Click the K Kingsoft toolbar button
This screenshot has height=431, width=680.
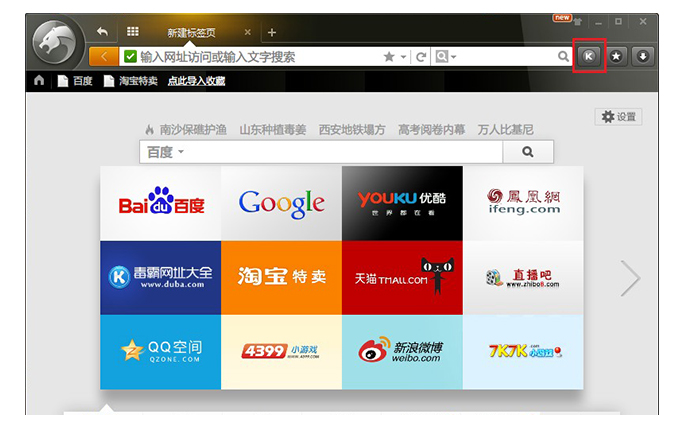589,56
